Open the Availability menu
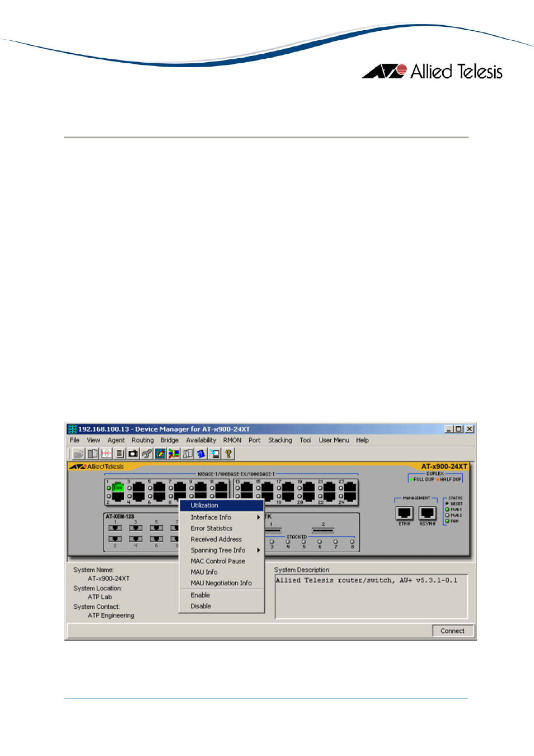Image resolution: width=534 pixels, height=756 pixels. 201,440
